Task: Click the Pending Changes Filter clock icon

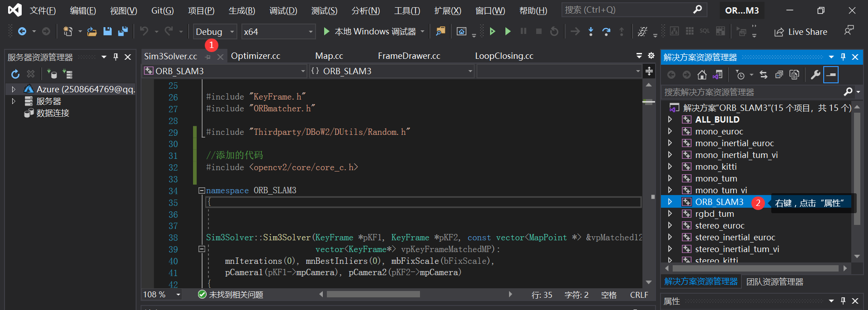Action: pos(740,75)
